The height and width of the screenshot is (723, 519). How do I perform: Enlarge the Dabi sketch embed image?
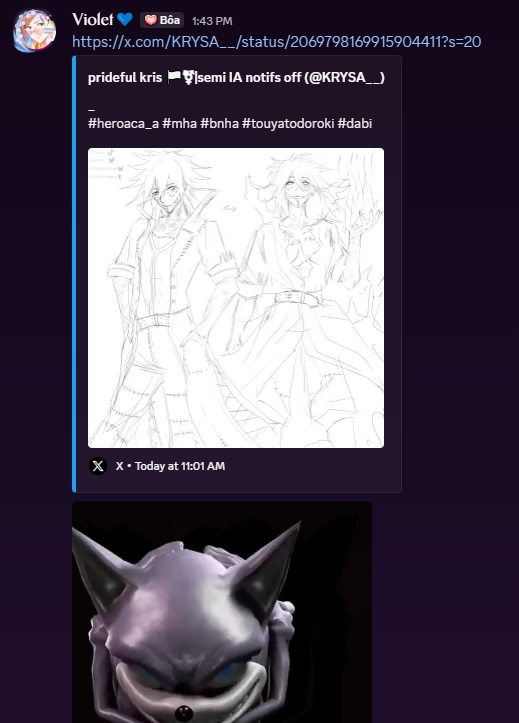tap(236, 298)
